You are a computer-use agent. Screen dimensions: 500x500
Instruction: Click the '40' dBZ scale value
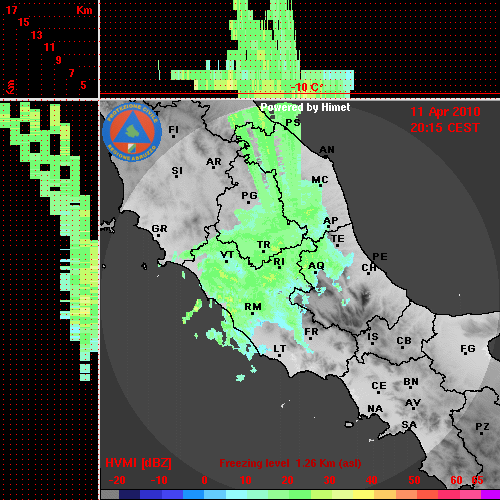click(372, 480)
